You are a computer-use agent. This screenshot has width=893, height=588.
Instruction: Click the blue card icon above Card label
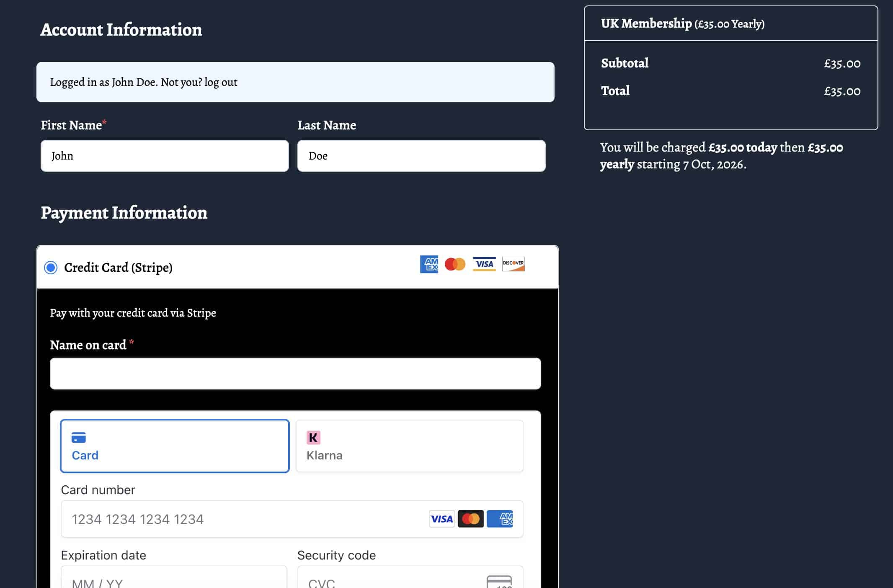[x=79, y=438]
